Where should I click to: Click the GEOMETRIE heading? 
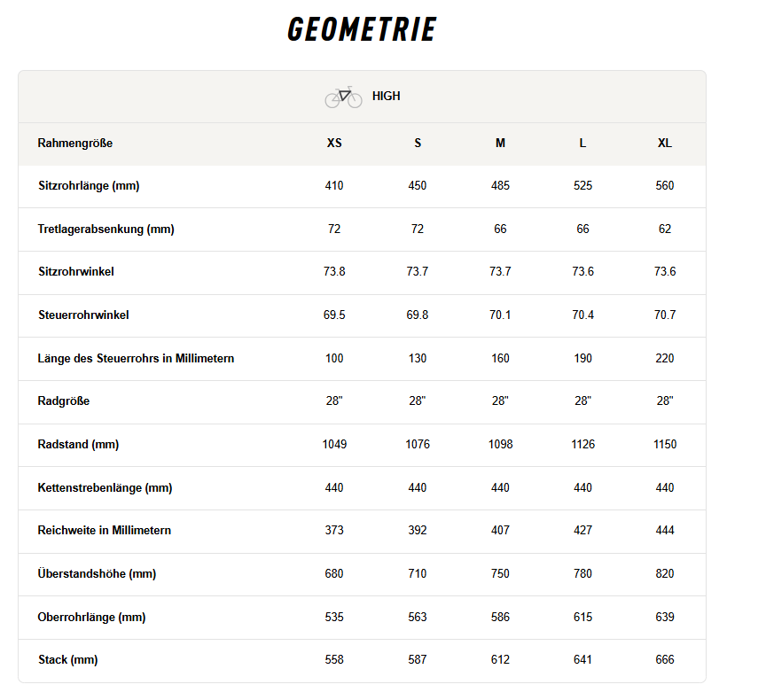362,30
